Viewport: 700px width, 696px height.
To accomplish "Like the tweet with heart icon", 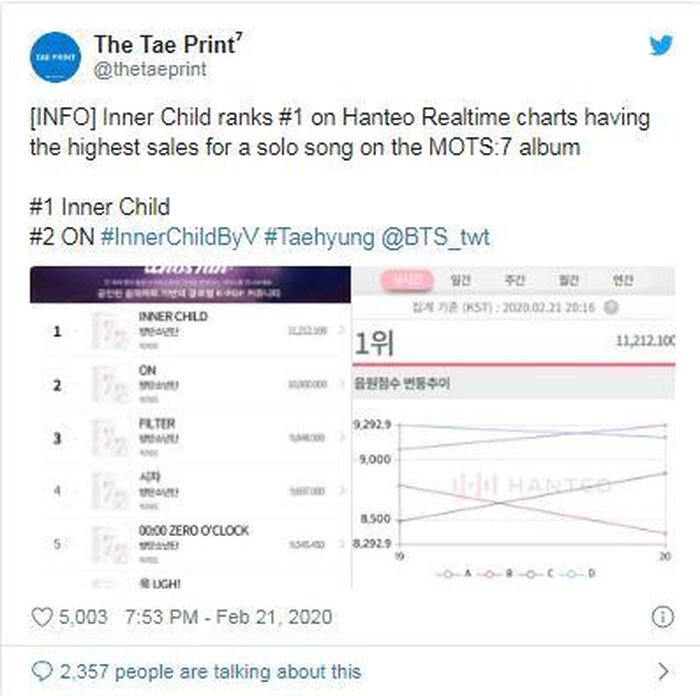I will tap(42, 617).
